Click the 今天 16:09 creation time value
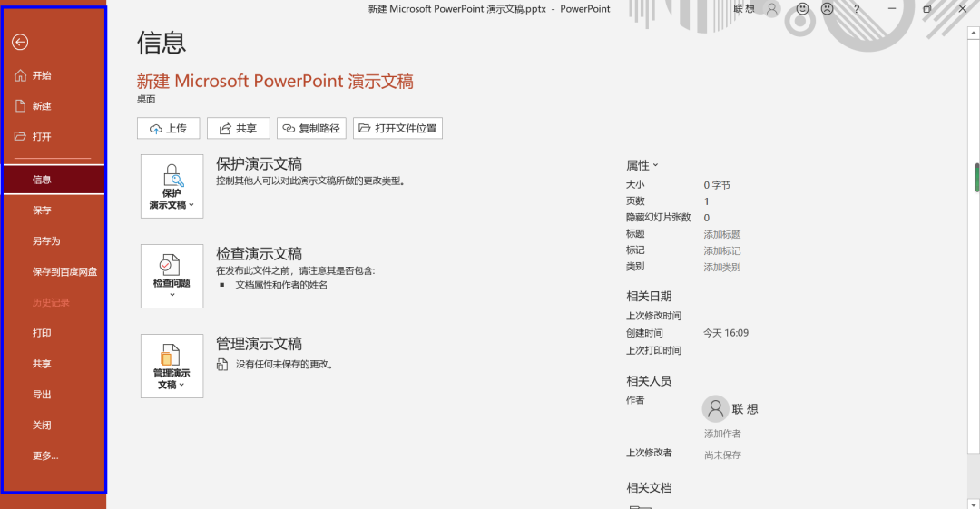 pos(726,333)
